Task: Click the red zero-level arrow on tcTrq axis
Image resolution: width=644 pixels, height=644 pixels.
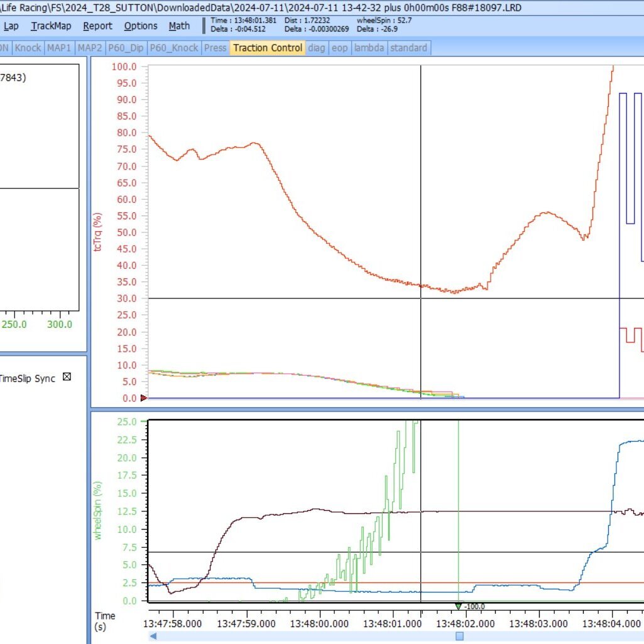Action: (x=144, y=398)
